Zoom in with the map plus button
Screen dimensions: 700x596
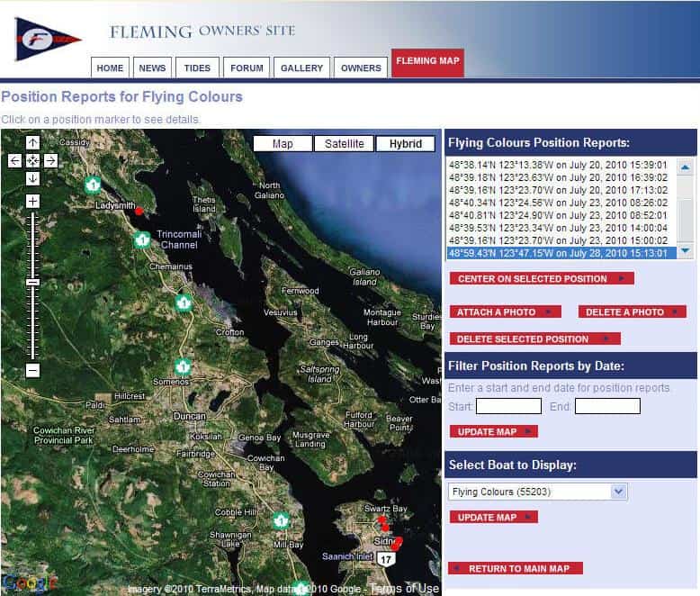coord(32,201)
